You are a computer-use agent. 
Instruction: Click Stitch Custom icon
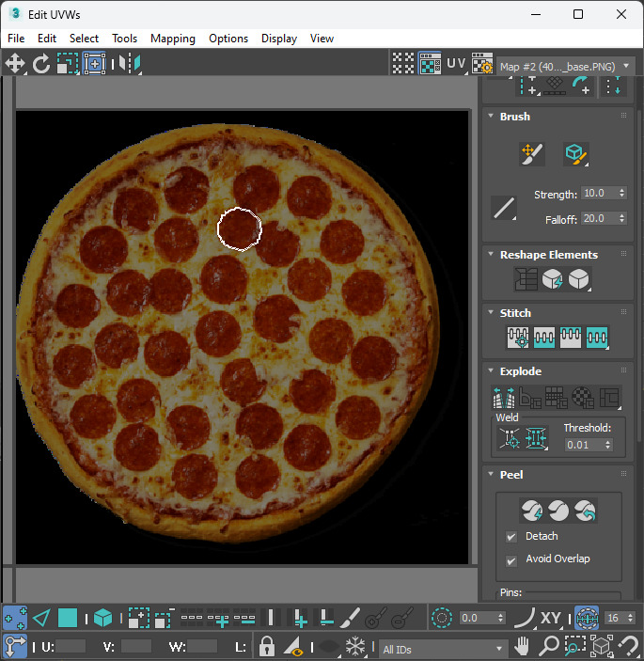(x=597, y=338)
